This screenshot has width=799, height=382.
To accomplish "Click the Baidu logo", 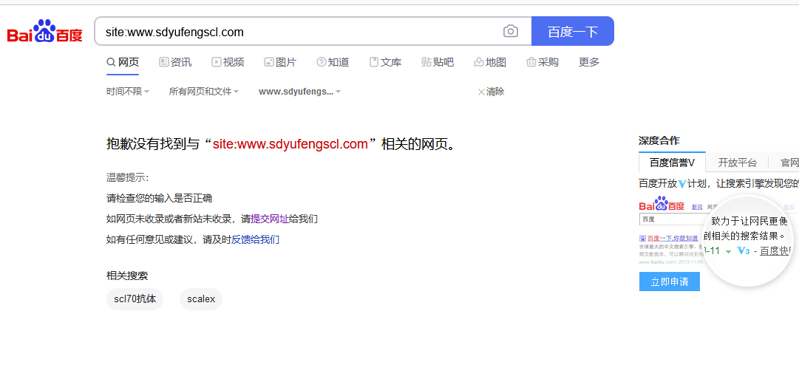I will [x=45, y=31].
